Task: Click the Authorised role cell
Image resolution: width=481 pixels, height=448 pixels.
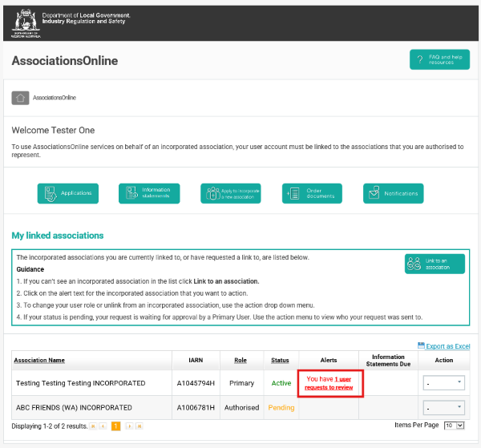Action: click(242, 408)
